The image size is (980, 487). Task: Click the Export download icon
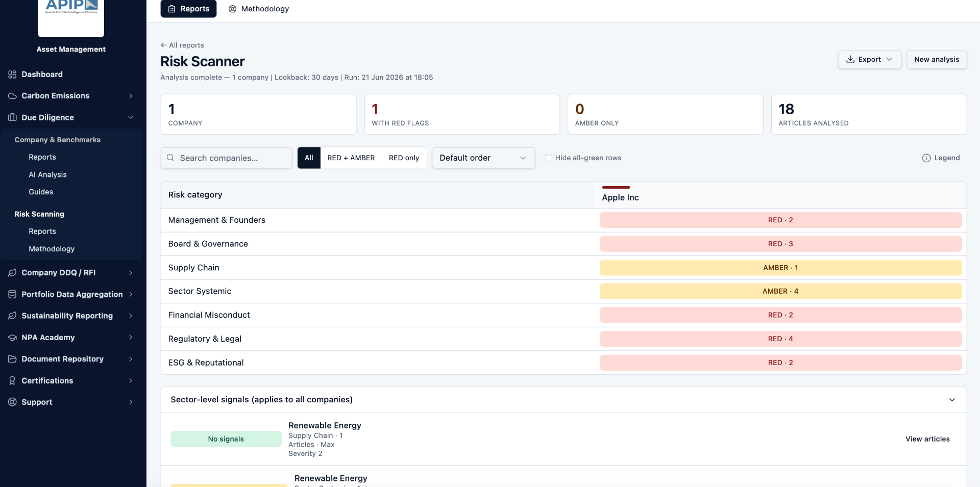(850, 60)
